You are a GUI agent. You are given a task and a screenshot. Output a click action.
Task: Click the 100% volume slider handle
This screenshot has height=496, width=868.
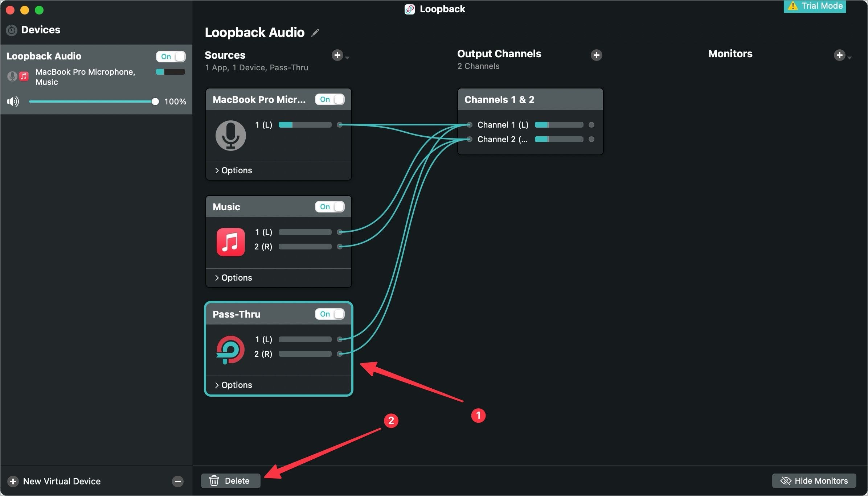tap(155, 102)
